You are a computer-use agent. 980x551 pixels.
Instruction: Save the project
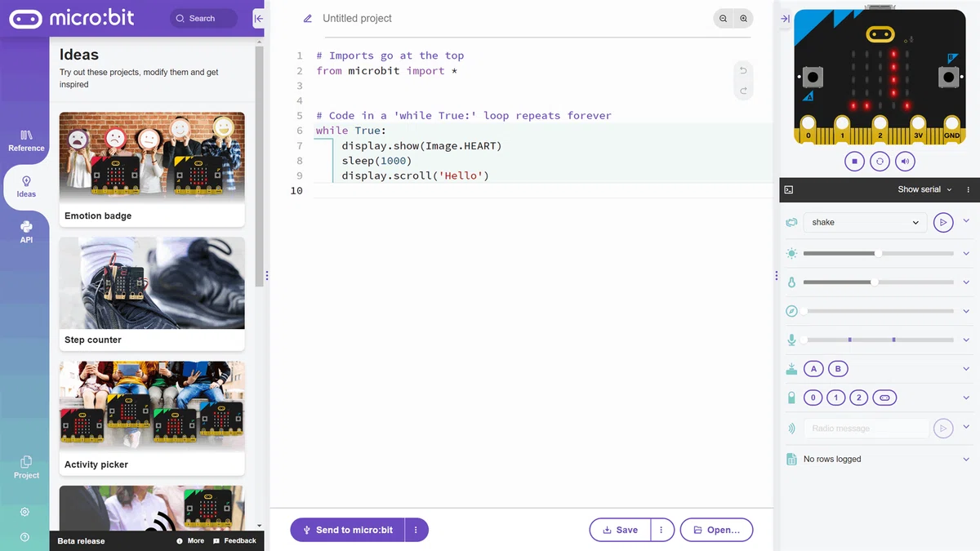pyautogui.click(x=620, y=530)
